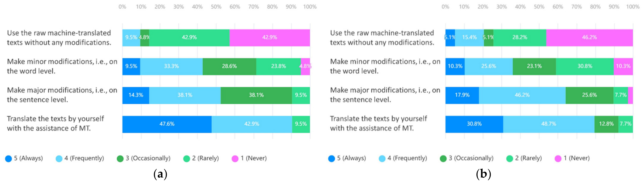Click the pink 1 (Never) legend dot in chart (a)

[235, 159]
